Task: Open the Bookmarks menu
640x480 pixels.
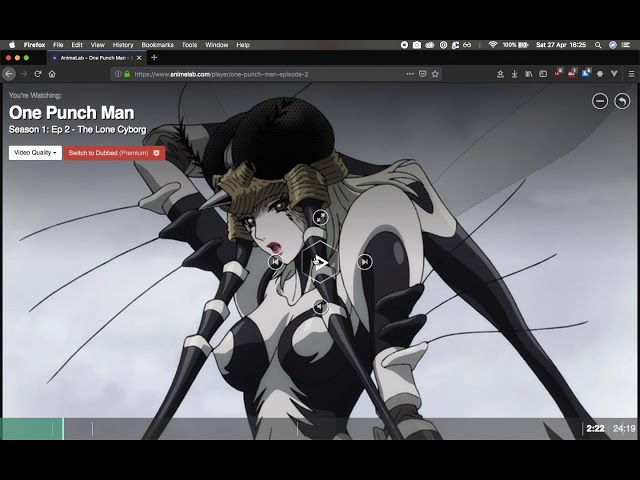Action: pyautogui.click(x=158, y=45)
